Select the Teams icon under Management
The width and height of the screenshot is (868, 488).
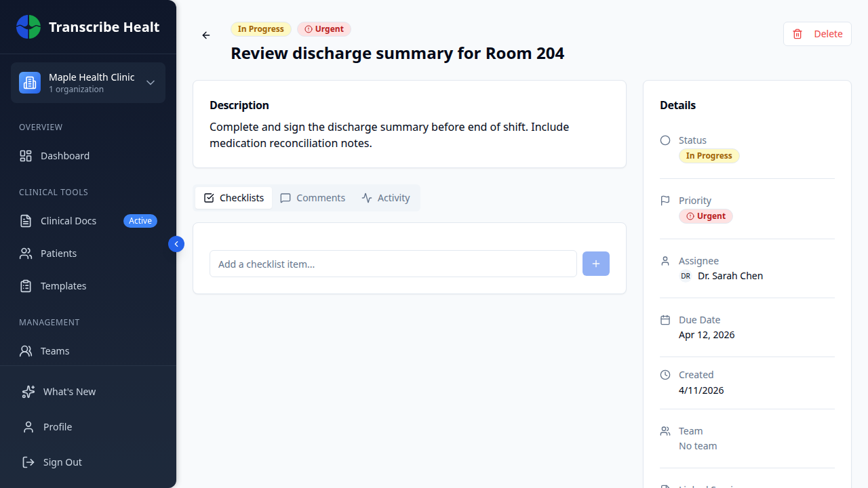click(x=26, y=350)
